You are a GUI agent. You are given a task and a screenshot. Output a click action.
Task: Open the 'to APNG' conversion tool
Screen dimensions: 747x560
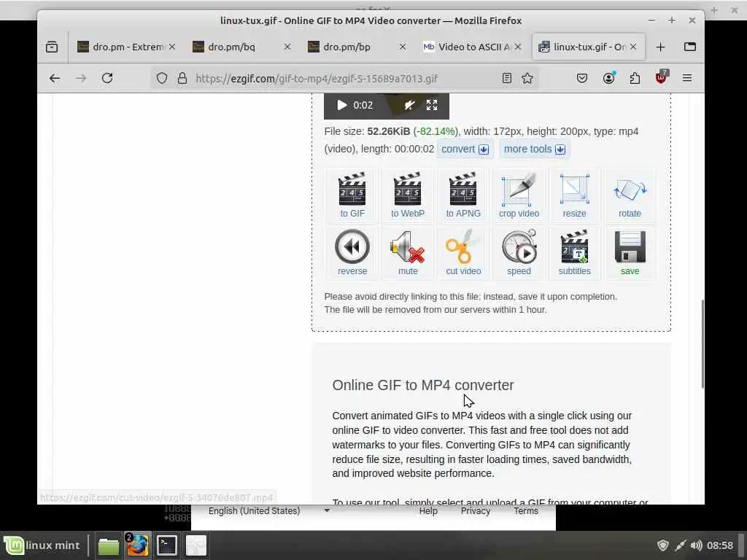coord(463,195)
